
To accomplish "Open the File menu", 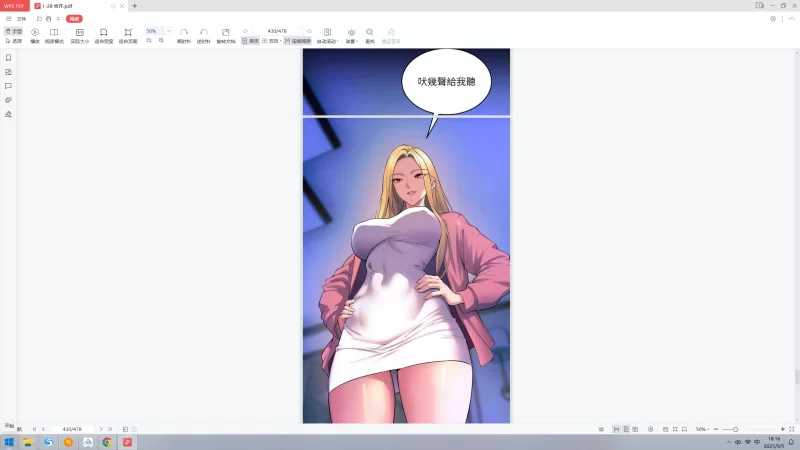I will pos(21,18).
